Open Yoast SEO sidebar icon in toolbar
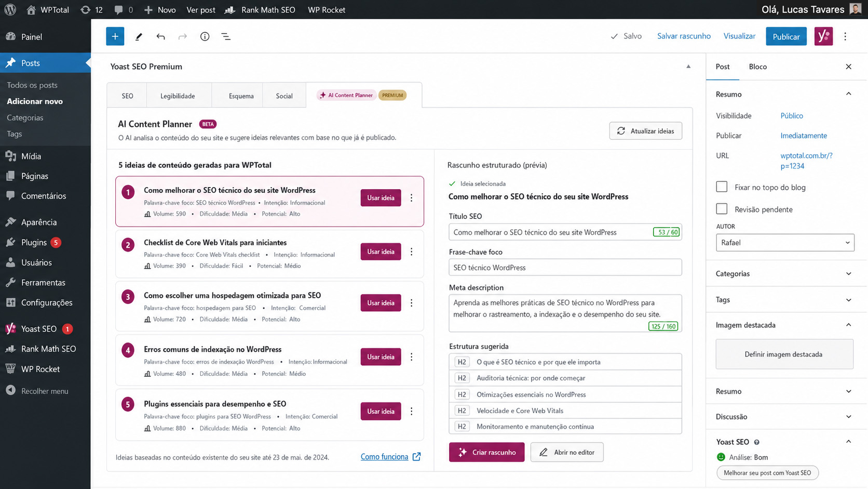 [x=823, y=36]
